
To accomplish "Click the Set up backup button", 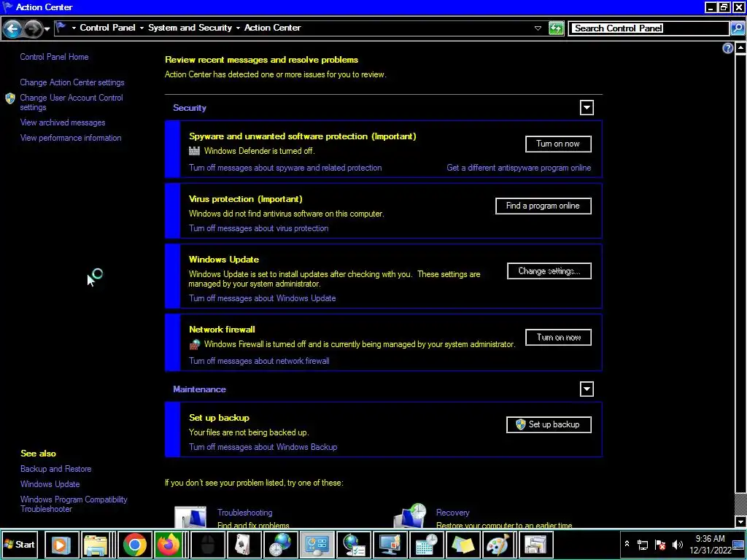I will (x=549, y=424).
